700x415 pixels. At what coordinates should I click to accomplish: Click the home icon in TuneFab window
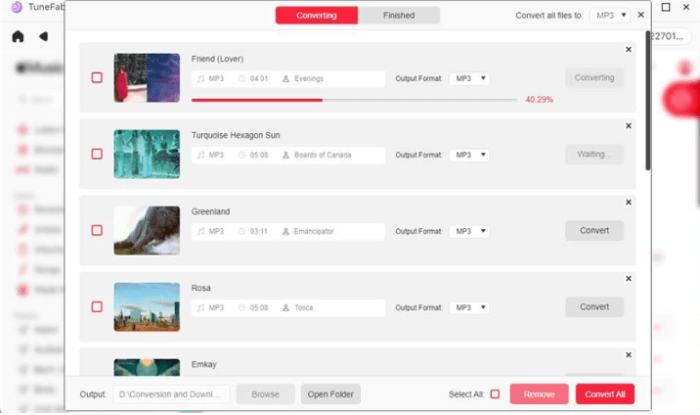(18, 37)
